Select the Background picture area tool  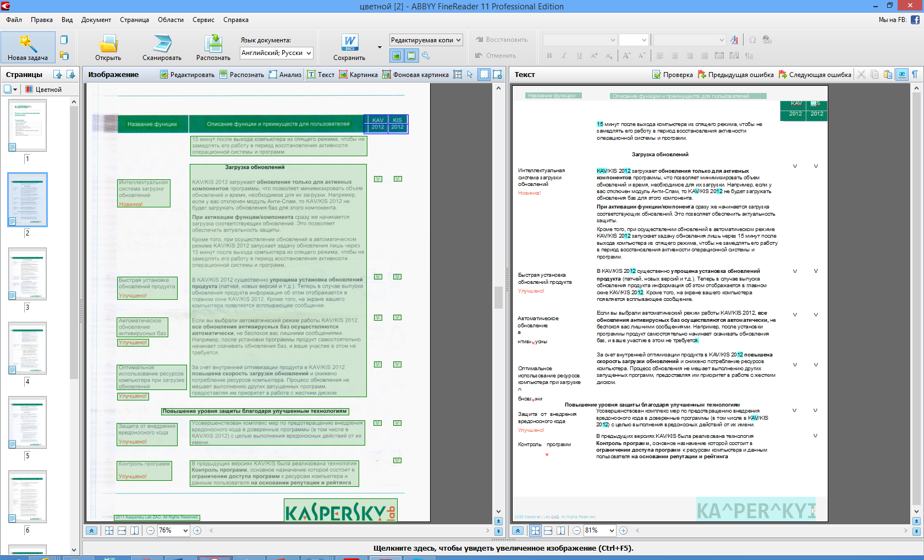415,75
